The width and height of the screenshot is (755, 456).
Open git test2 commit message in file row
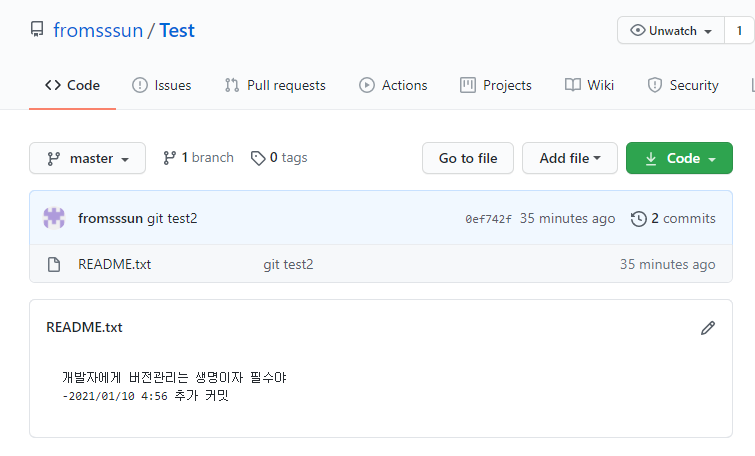tap(288, 264)
